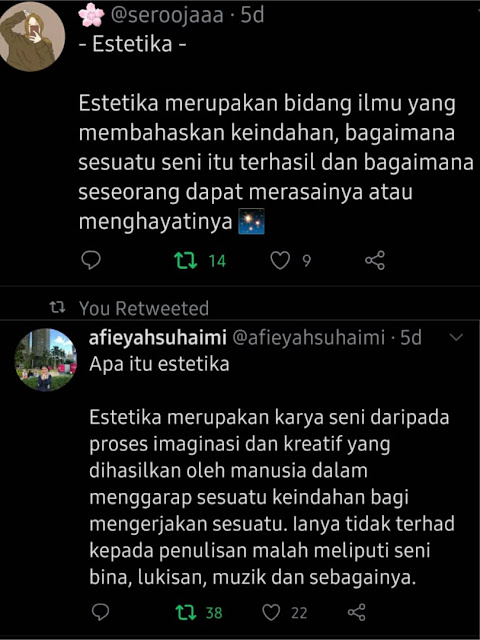Open afieyahsuhaimi display name link
Image resolution: width=480 pixels, height=640 pixels.
coord(158,338)
